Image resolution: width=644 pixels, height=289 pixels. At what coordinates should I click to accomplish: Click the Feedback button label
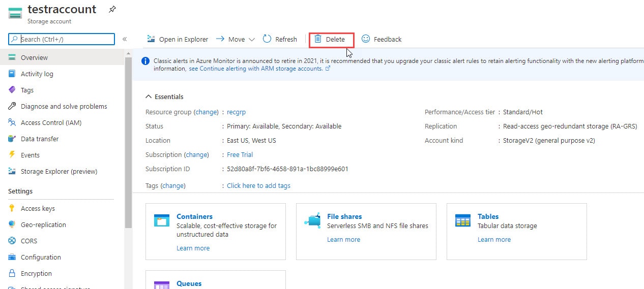click(388, 39)
